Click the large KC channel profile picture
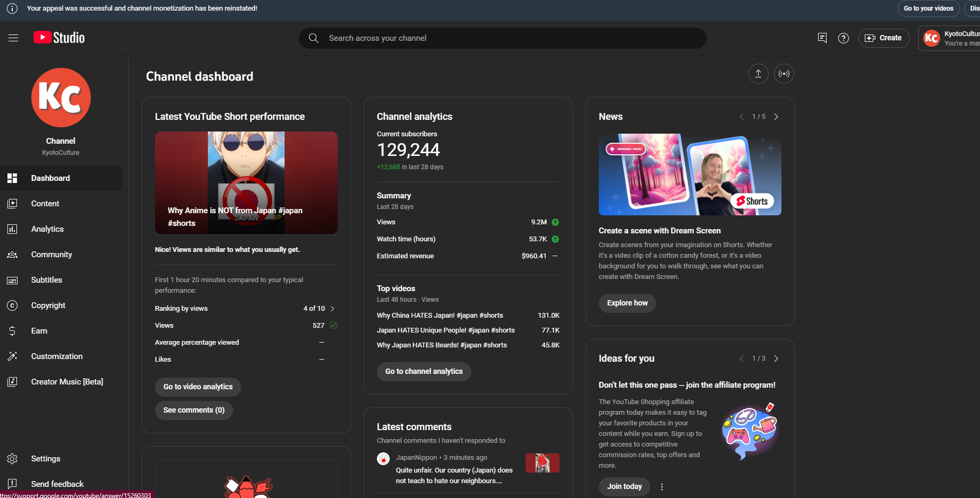This screenshot has height=498, width=980. (61, 98)
